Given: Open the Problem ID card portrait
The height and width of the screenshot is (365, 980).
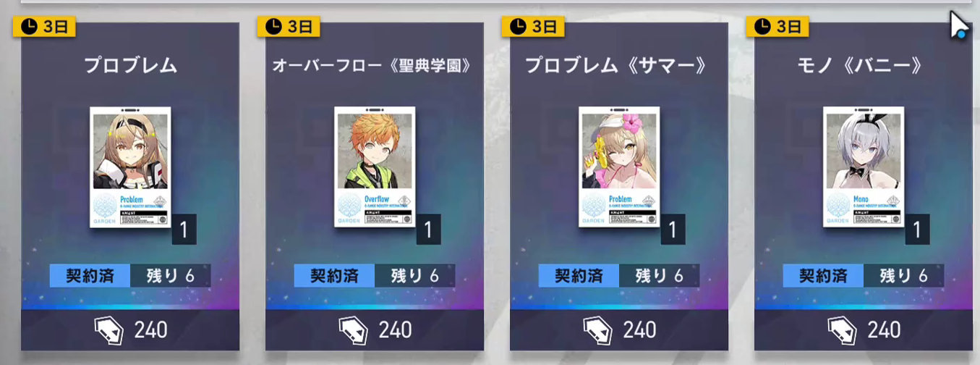Looking at the screenshot, I should [131, 167].
